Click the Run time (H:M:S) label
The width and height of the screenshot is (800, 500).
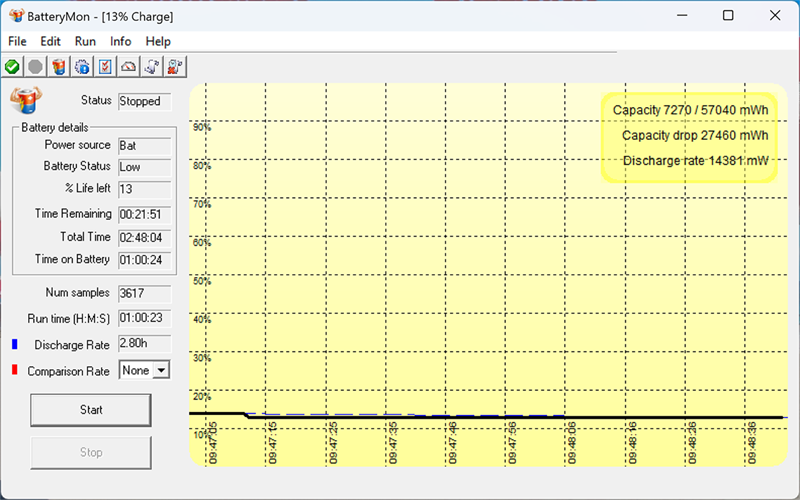click(x=68, y=319)
